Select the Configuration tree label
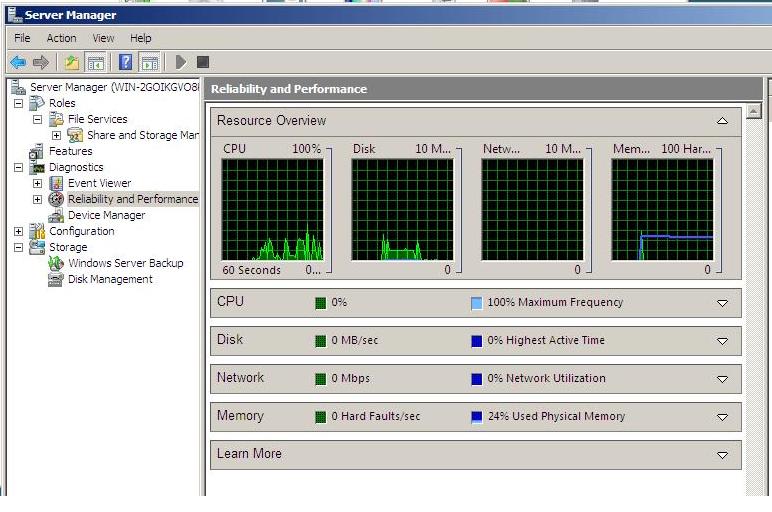This screenshot has height=512, width=772. [x=81, y=231]
